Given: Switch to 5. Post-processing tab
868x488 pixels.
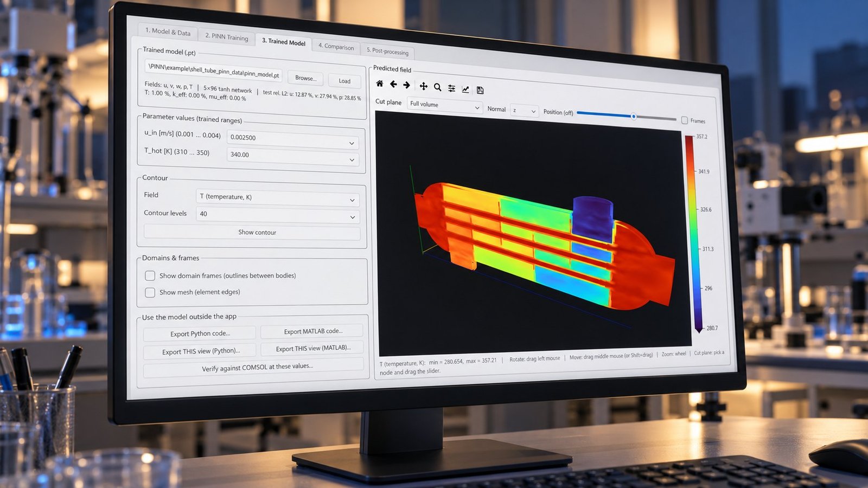Looking at the screenshot, I should (387, 52).
